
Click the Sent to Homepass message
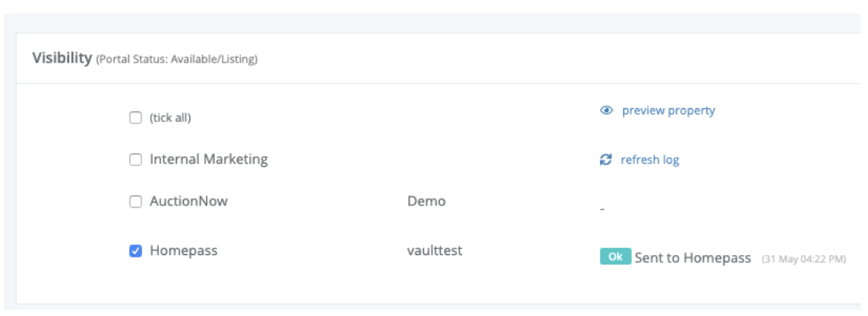click(692, 257)
